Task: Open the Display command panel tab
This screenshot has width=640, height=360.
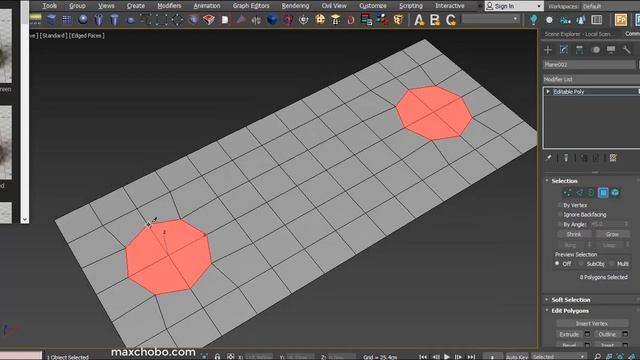Action: 611,50
